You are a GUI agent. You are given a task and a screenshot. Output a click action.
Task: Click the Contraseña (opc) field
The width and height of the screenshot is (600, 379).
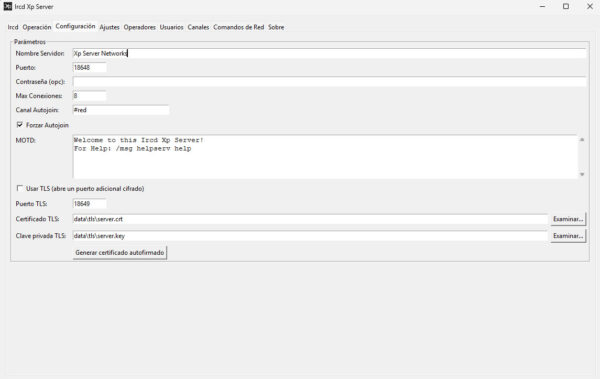329,82
